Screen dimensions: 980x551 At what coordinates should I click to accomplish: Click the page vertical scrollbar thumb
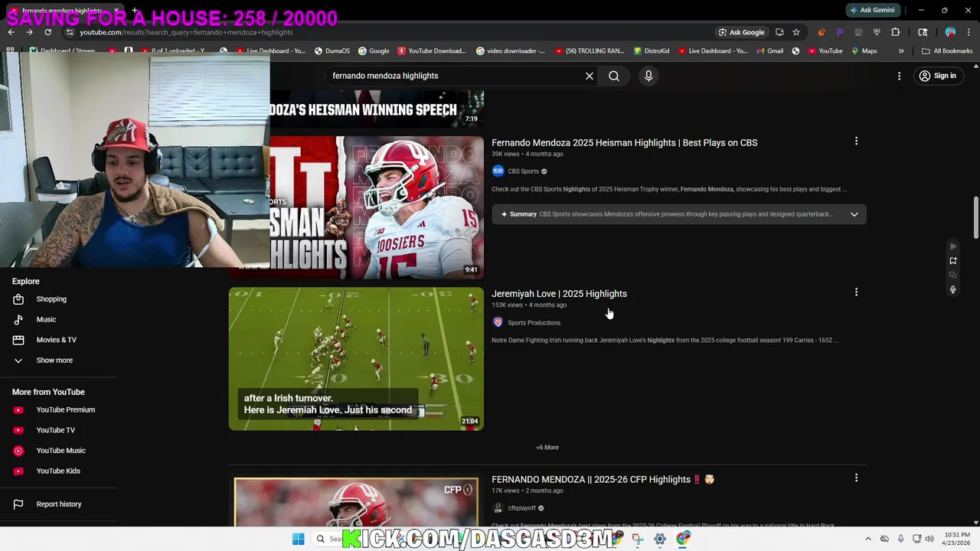pyautogui.click(x=976, y=217)
